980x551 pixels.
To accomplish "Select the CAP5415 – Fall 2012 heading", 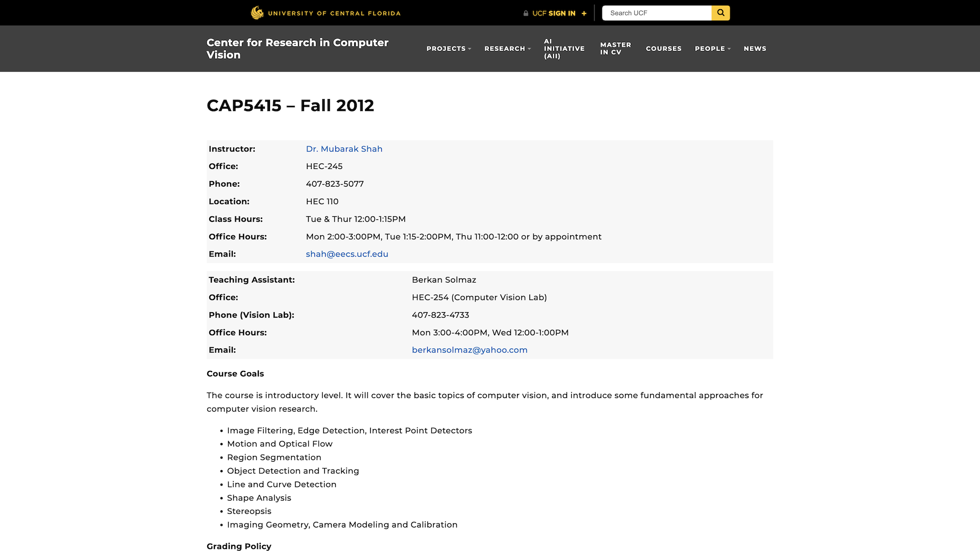I will point(290,106).
